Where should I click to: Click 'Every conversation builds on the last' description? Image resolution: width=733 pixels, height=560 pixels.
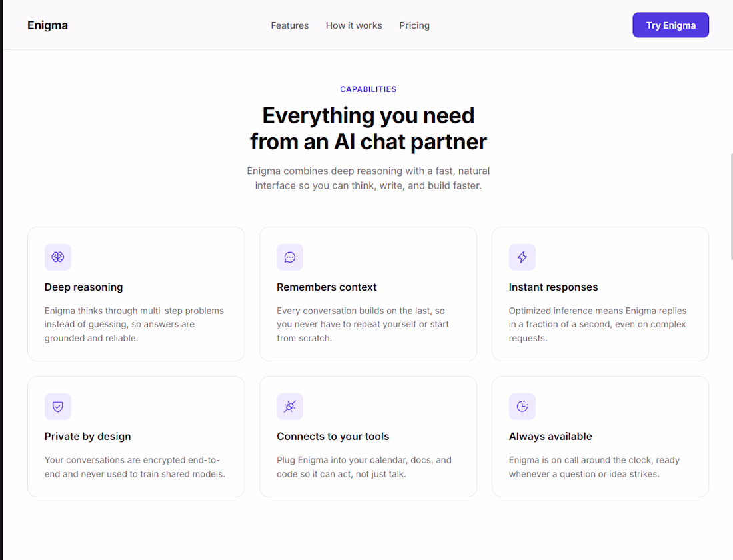(363, 324)
